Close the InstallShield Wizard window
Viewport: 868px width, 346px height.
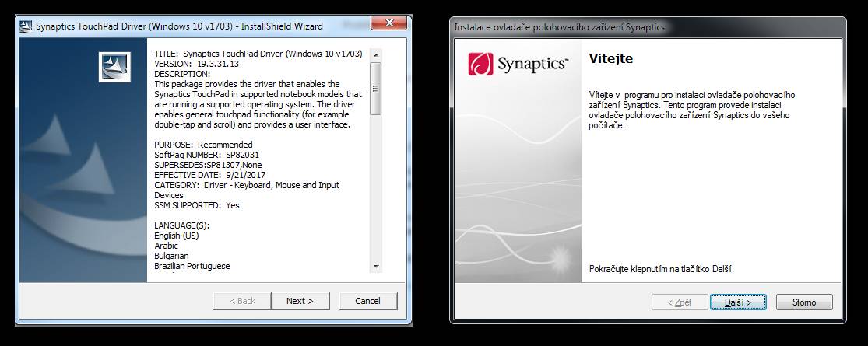click(390, 23)
